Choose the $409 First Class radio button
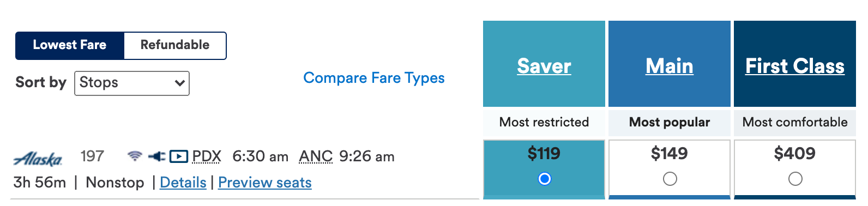Image resolution: width=868 pixels, height=206 pixels. [795, 179]
